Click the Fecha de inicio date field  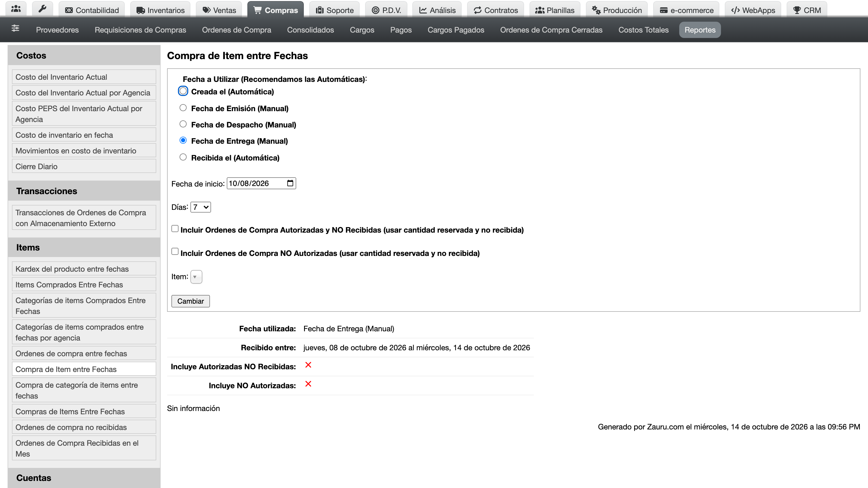click(x=261, y=183)
